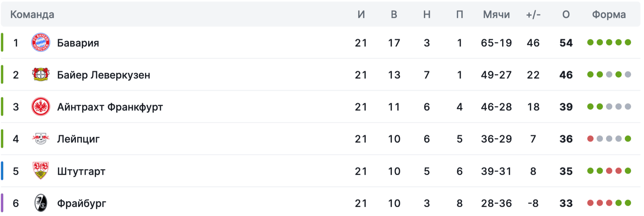644x216 pixels.
Task: Open the Байер Леверкузен team page
Action: 104,75
